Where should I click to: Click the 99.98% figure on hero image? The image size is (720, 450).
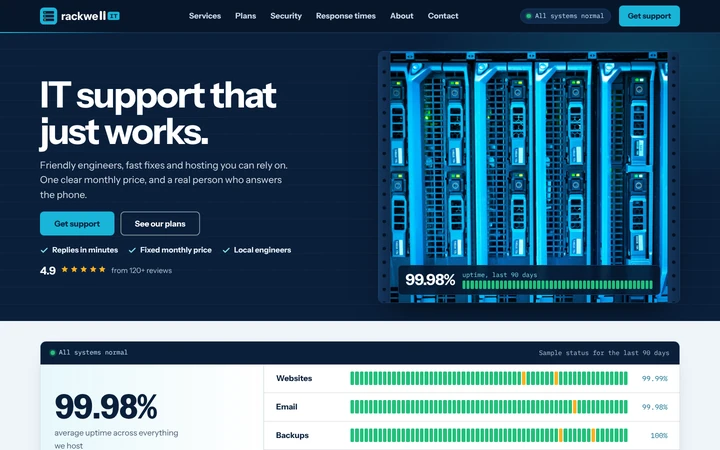pyautogui.click(x=430, y=280)
